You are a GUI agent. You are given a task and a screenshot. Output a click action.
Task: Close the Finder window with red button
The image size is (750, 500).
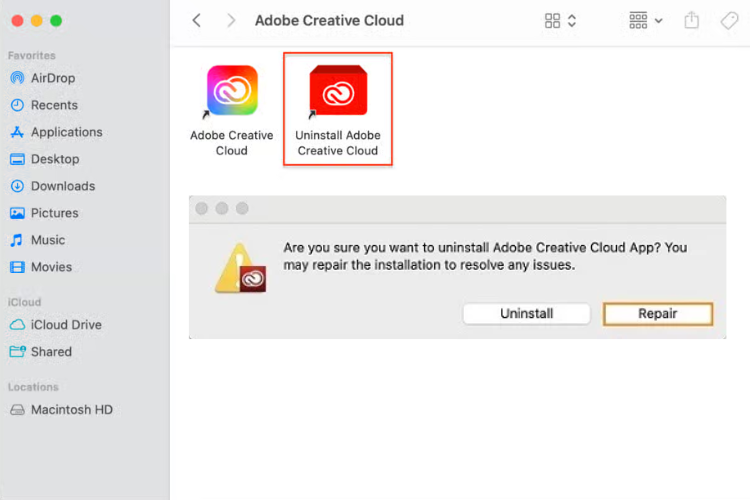coord(18,21)
